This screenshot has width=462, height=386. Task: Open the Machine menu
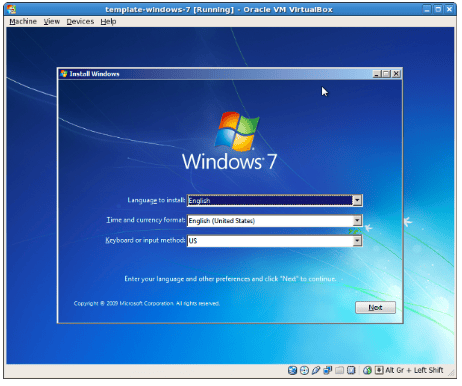[x=23, y=21]
